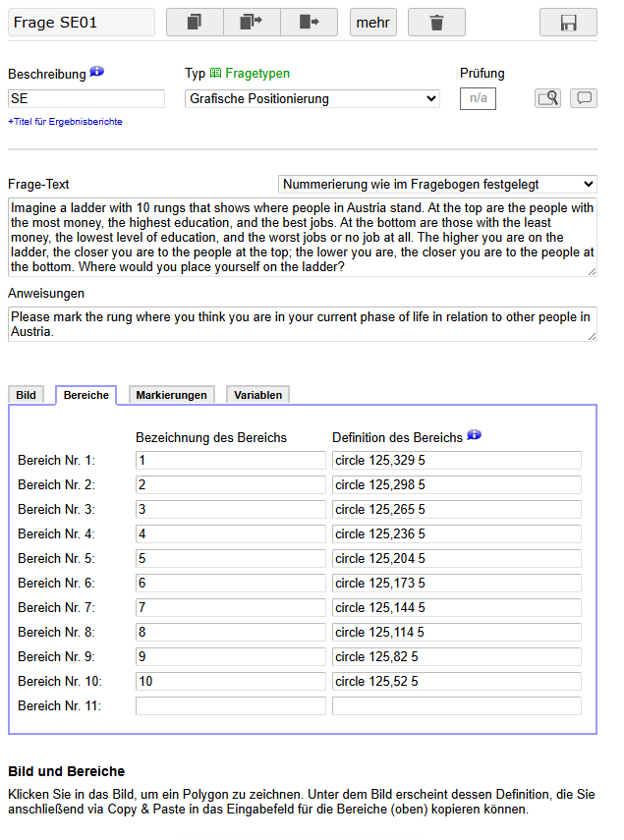Open the Variablen tab
This screenshot has width=624, height=840.
257,395
